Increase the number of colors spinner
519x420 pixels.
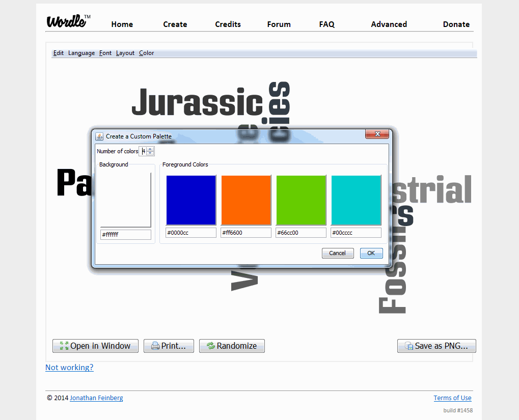point(150,149)
